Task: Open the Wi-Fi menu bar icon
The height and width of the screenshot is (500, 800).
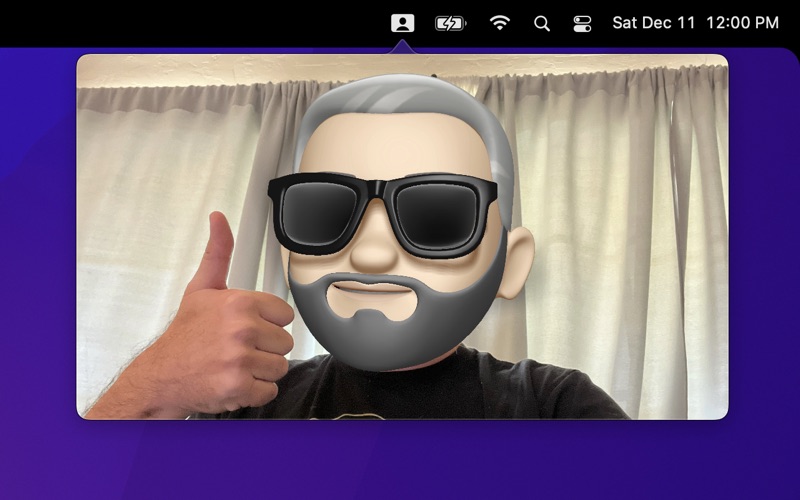Action: click(x=499, y=23)
